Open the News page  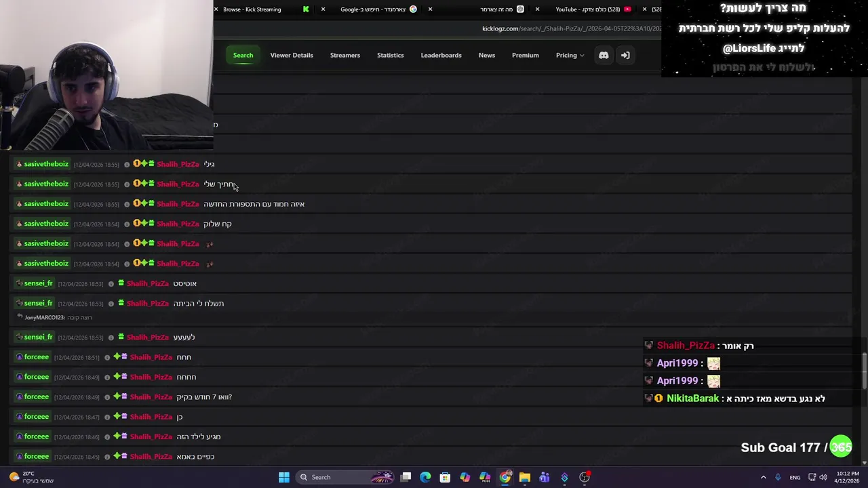coord(487,55)
